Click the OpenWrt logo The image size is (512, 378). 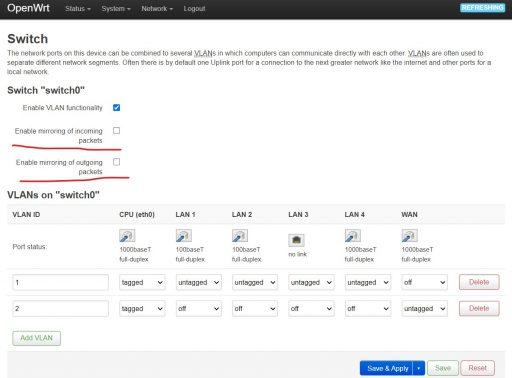point(28,8)
